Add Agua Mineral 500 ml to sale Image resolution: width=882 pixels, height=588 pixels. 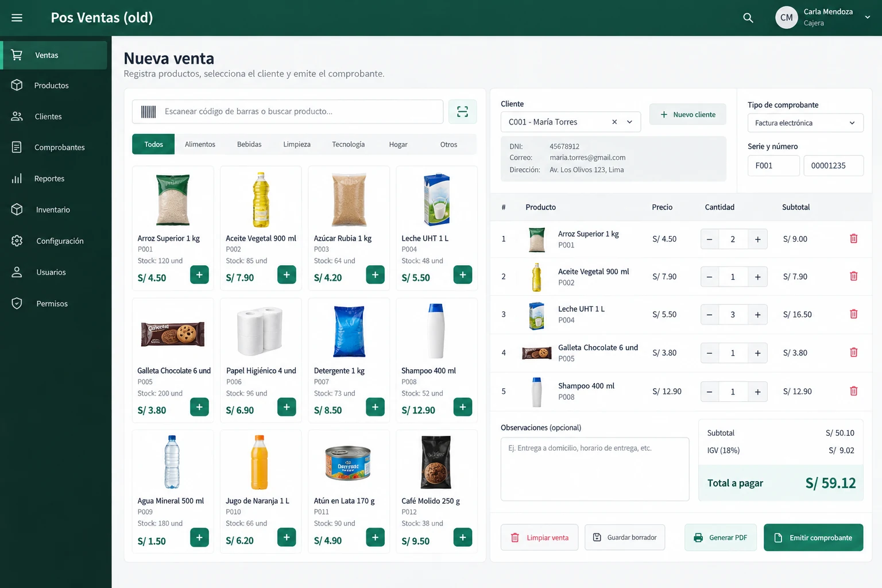point(199,537)
